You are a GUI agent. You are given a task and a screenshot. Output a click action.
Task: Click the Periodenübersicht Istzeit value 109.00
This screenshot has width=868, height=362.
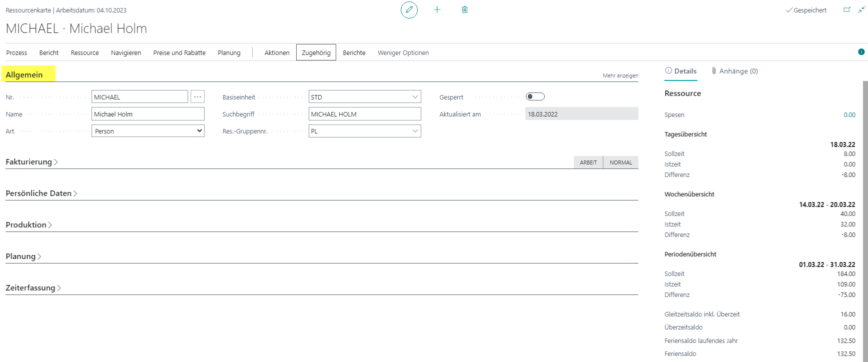(x=846, y=284)
